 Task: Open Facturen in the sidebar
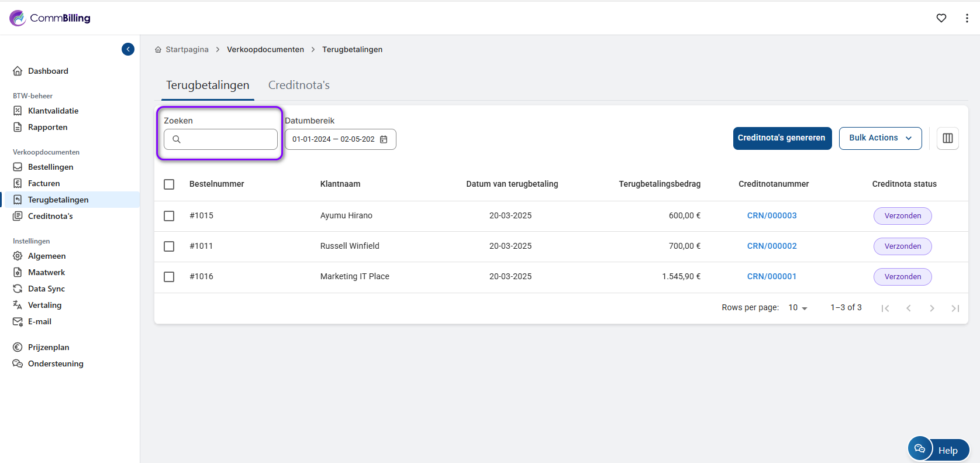[x=44, y=183]
